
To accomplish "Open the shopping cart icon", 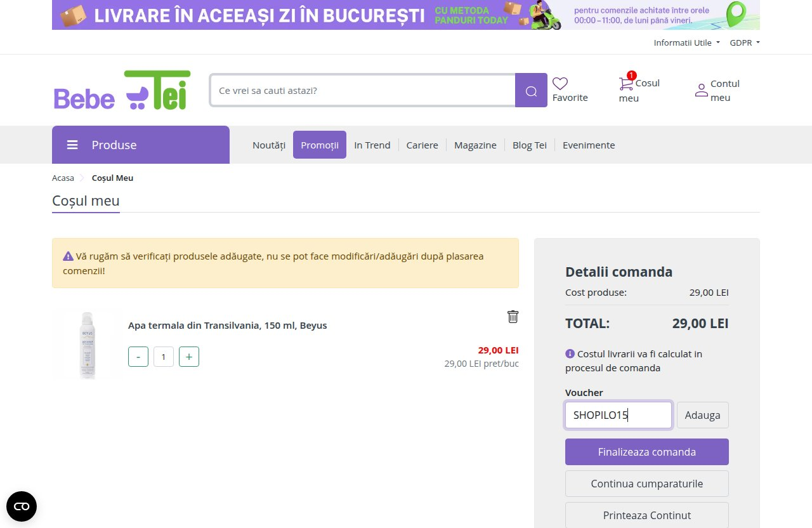I will 625,83.
